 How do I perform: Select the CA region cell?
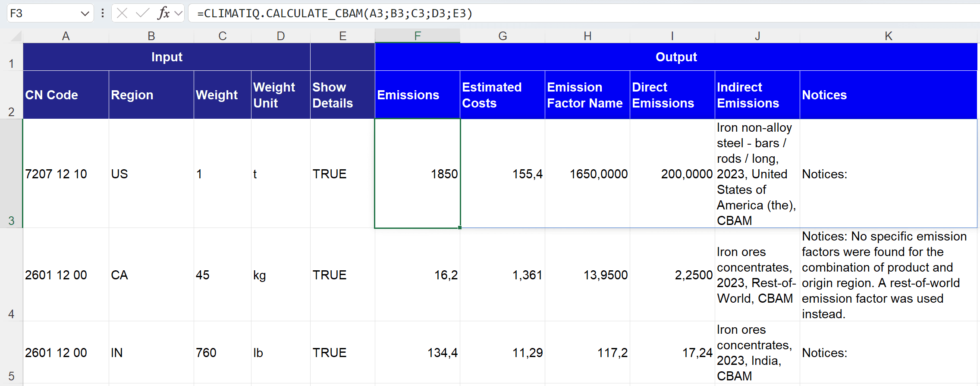pos(151,275)
